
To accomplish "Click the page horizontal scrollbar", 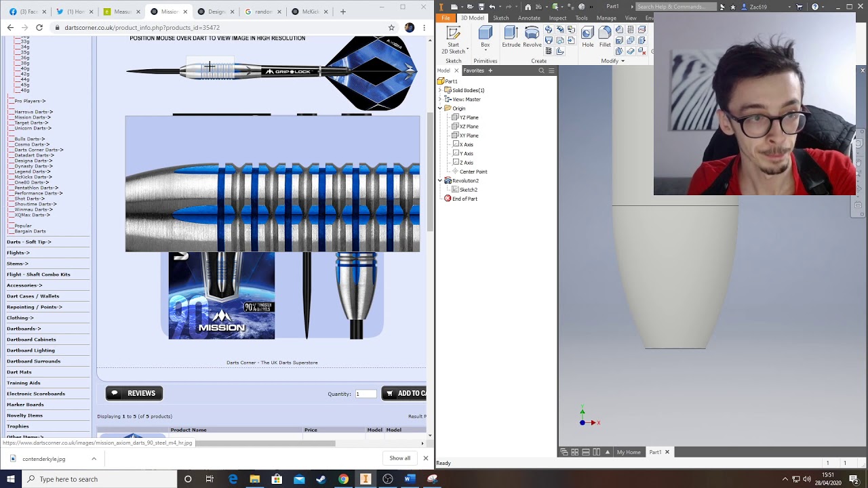I will 265,443.
